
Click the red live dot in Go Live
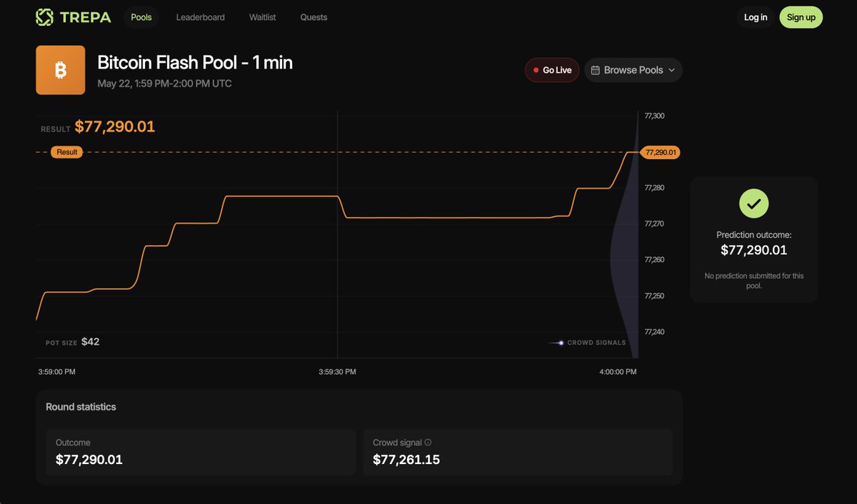[536, 70]
